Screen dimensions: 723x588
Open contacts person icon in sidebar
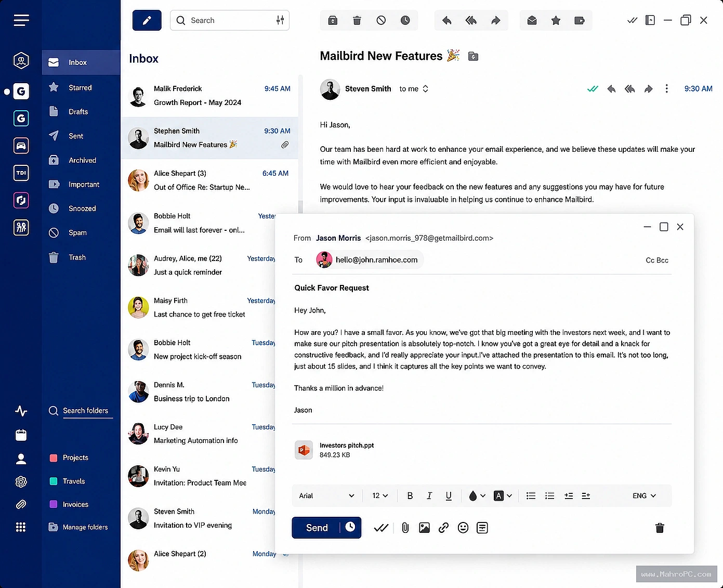click(21, 459)
